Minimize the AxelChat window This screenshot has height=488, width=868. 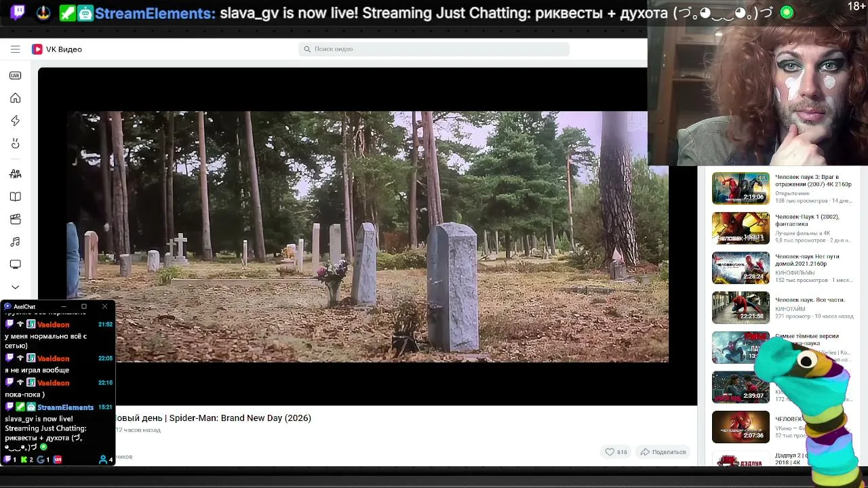[64, 306]
